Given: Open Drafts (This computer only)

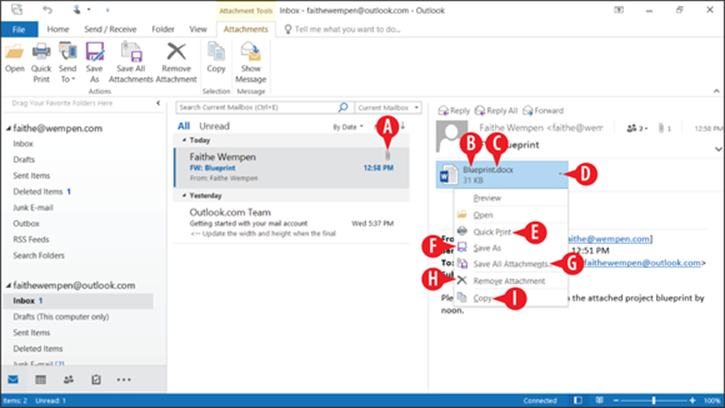Looking at the screenshot, I should click(61, 317).
